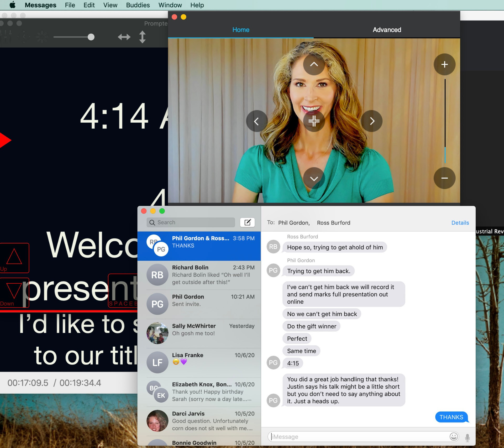This screenshot has height=448, width=504.
Task: Open the Buddies menu
Action: tap(138, 5)
